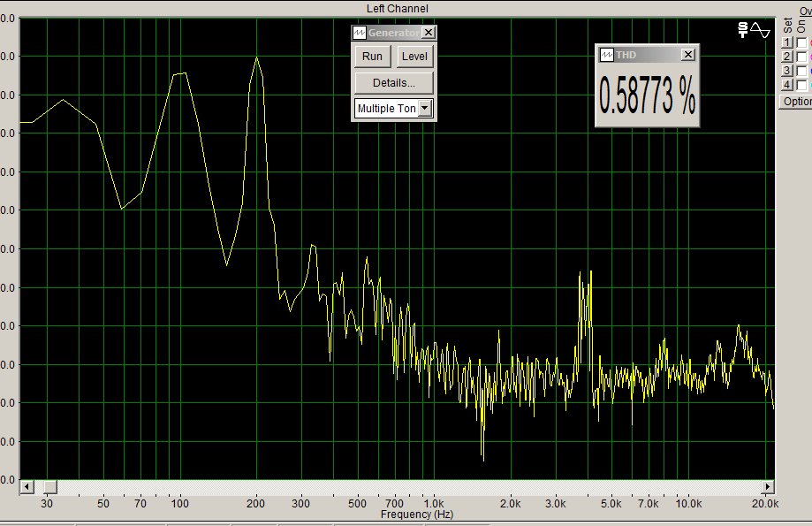Close the Generator window

(429, 33)
